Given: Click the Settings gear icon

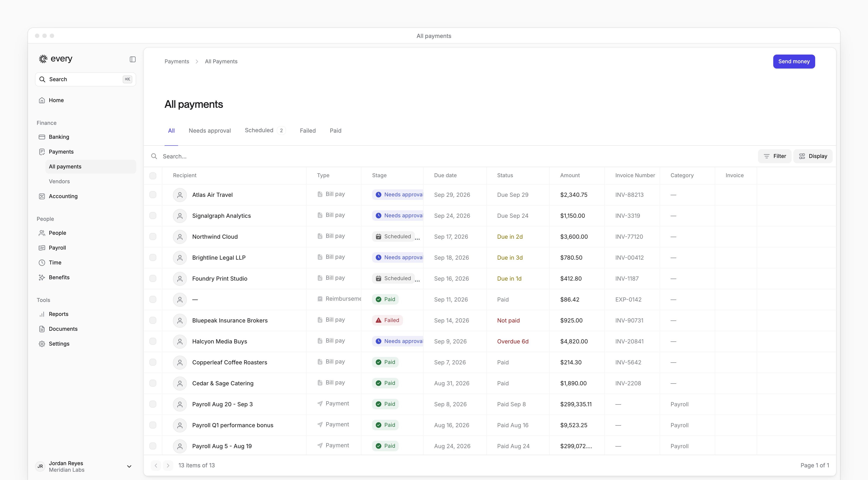Looking at the screenshot, I should [42, 344].
